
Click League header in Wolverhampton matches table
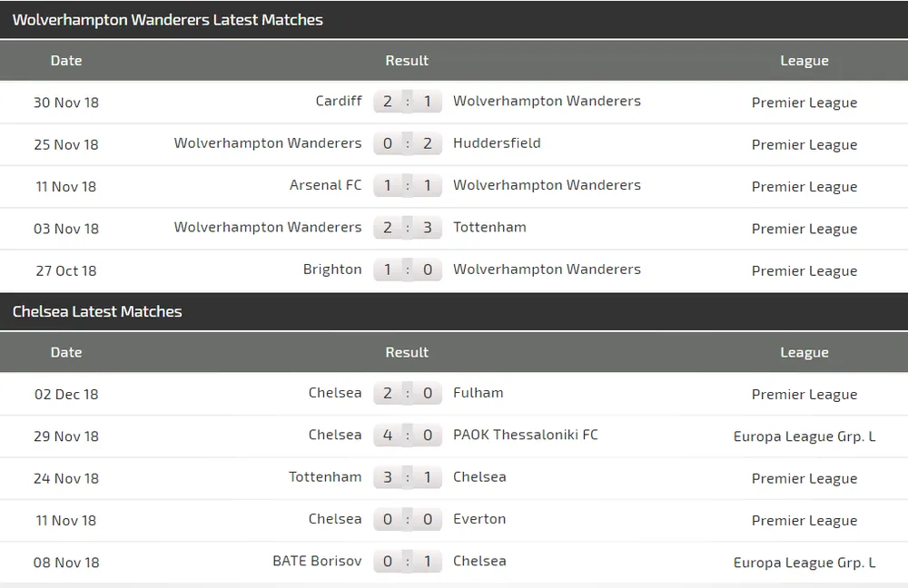pyautogui.click(x=804, y=61)
